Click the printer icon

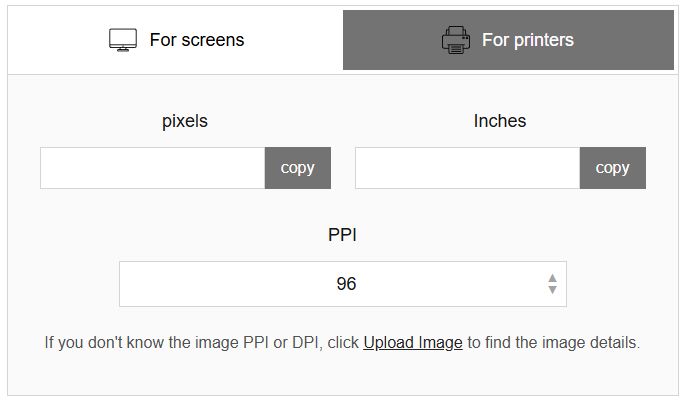click(x=456, y=40)
